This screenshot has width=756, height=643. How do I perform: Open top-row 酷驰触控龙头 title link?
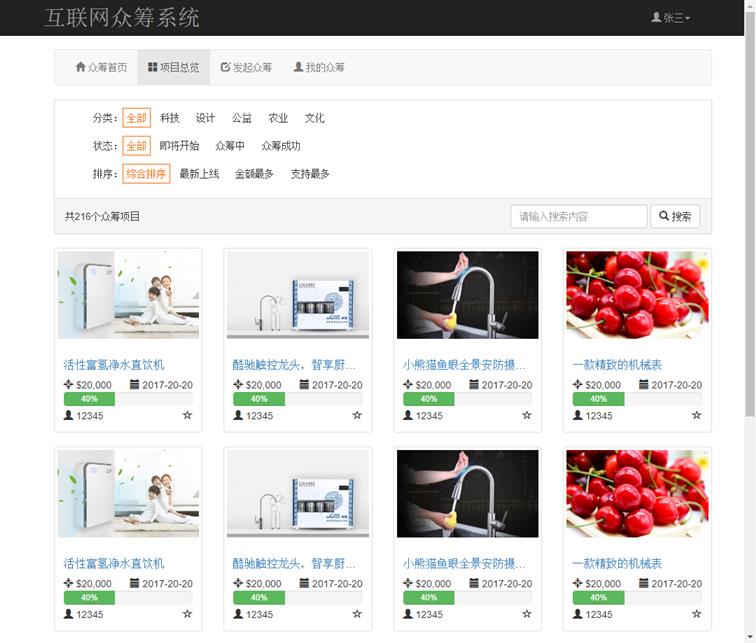pyautogui.click(x=294, y=364)
